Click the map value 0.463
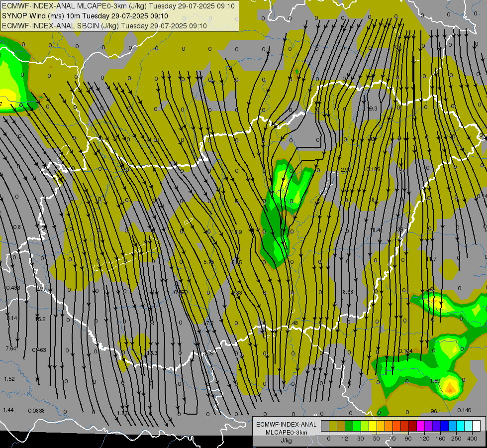 click(x=39, y=350)
